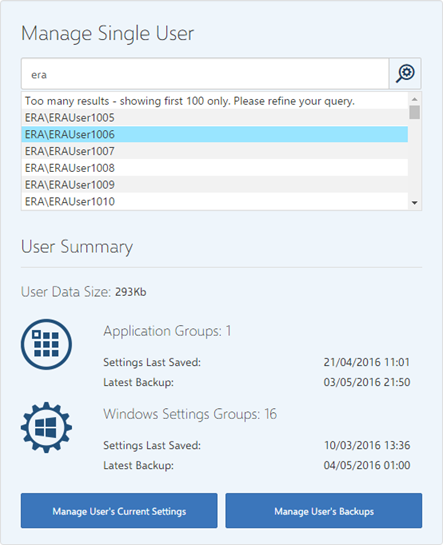
Task: Select ERA\ERAUser1009 user entry
Action: click(215, 184)
